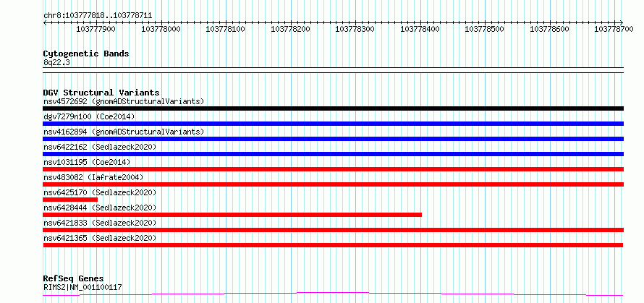Select the blue nsv6422162 variant bar

[333, 154]
